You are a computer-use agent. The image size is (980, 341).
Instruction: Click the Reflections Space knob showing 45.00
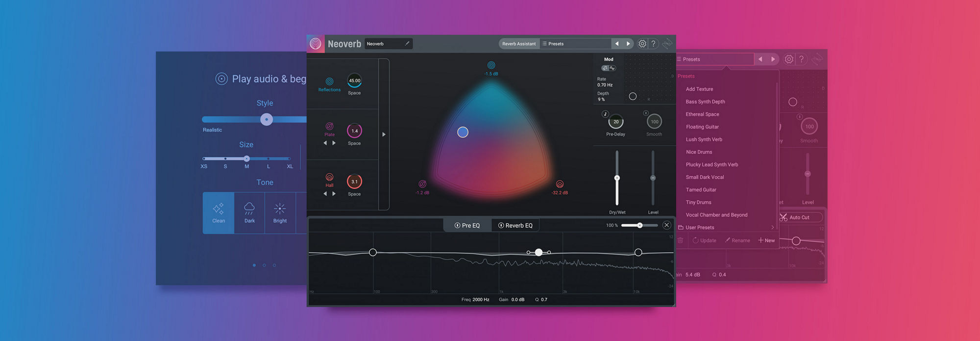pyautogui.click(x=354, y=80)
